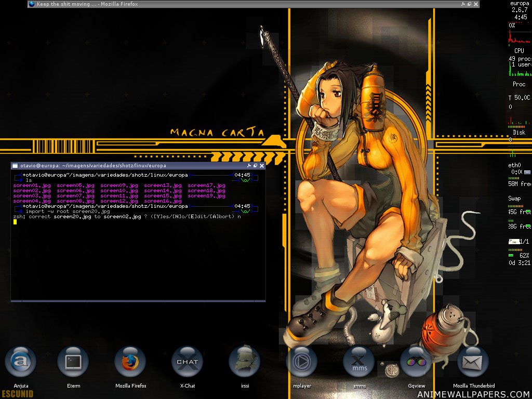Select screen10.jpg in terminal listing
The image size is (532, 399).
click(119, 191)
